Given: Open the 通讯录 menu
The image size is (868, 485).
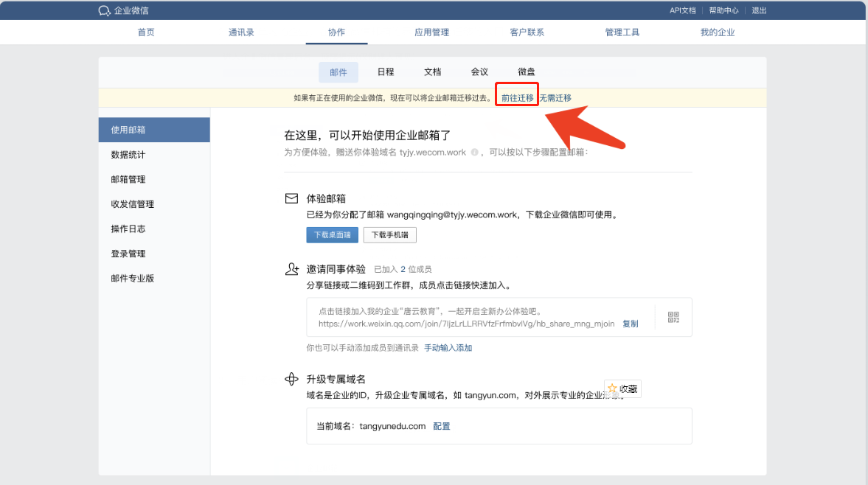Looking at the screenshot, I should tap(241, 32).
